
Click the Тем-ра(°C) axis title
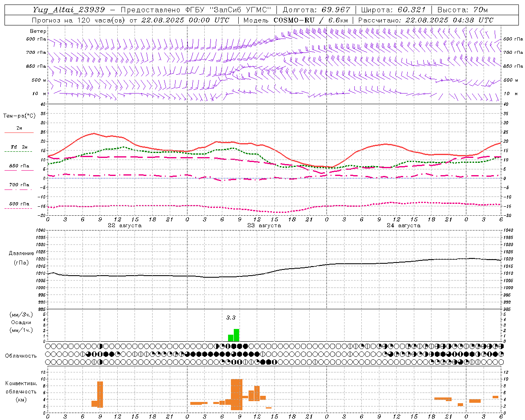[x=19, y=116]
